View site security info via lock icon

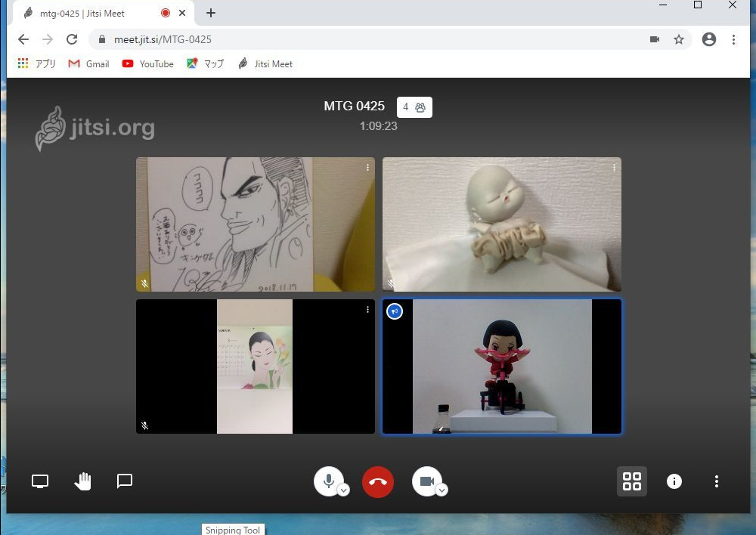102,39
